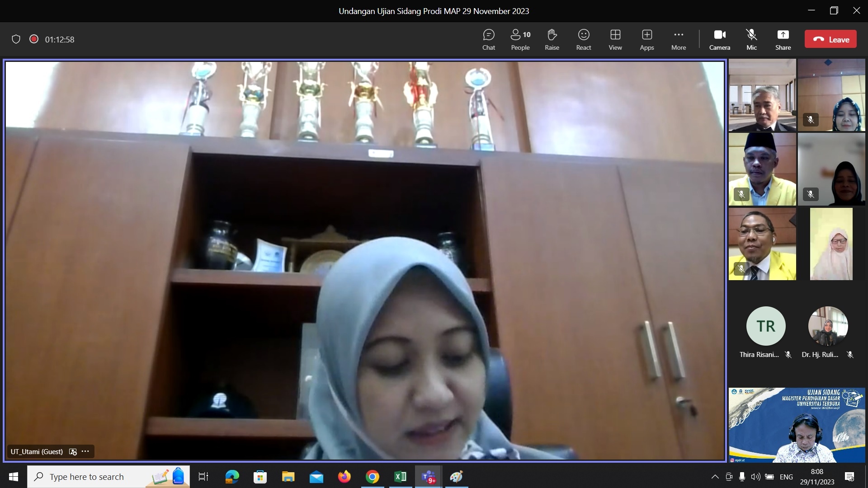Click the shield security icon
Image resolution: width=868 pixels, height=488 pixels.
coord(16,39)
